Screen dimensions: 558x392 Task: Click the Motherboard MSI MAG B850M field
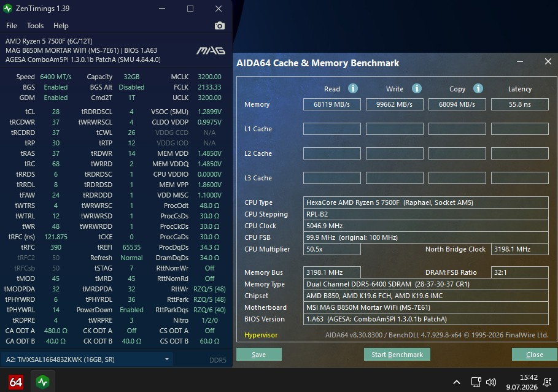click(425, 308)
